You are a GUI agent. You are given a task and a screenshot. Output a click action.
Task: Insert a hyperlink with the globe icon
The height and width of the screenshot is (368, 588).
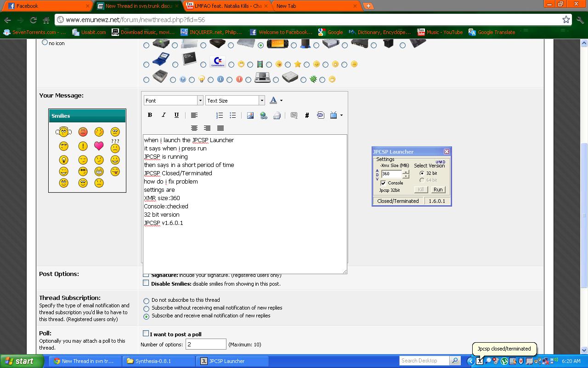click(x=264, y=115)
